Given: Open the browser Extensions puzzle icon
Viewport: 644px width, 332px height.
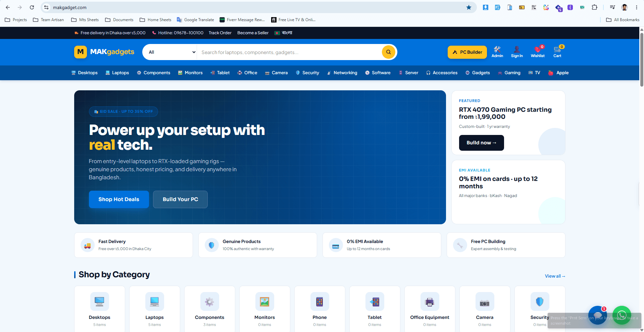Looking at the screenshot, I should 594,7.
